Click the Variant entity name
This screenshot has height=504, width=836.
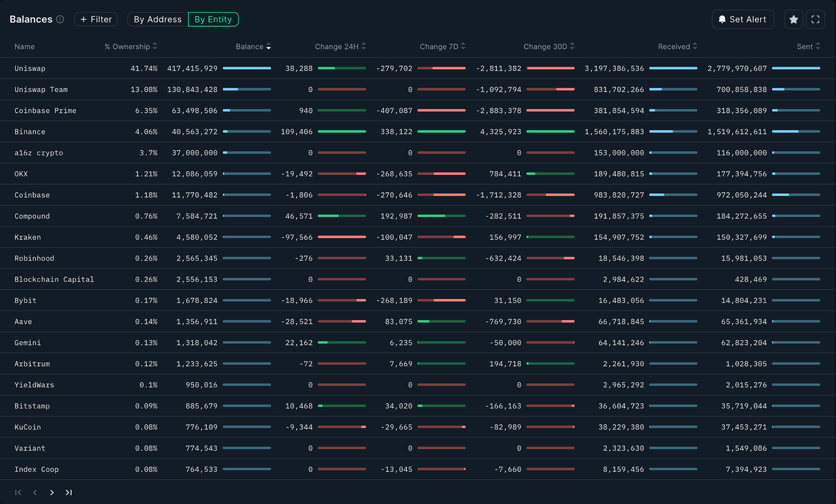pos(30,449)
